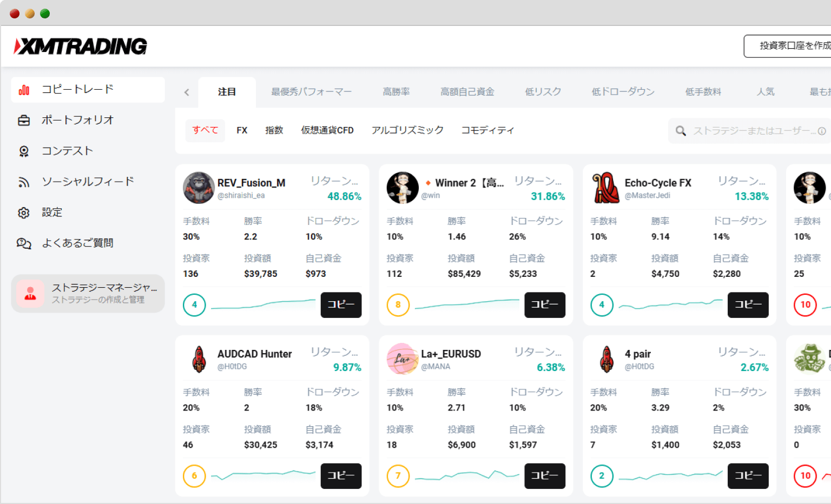Click the La+_EURUSD strategy name
This screenshot has width=831, height=504.
tap(451, 354)
